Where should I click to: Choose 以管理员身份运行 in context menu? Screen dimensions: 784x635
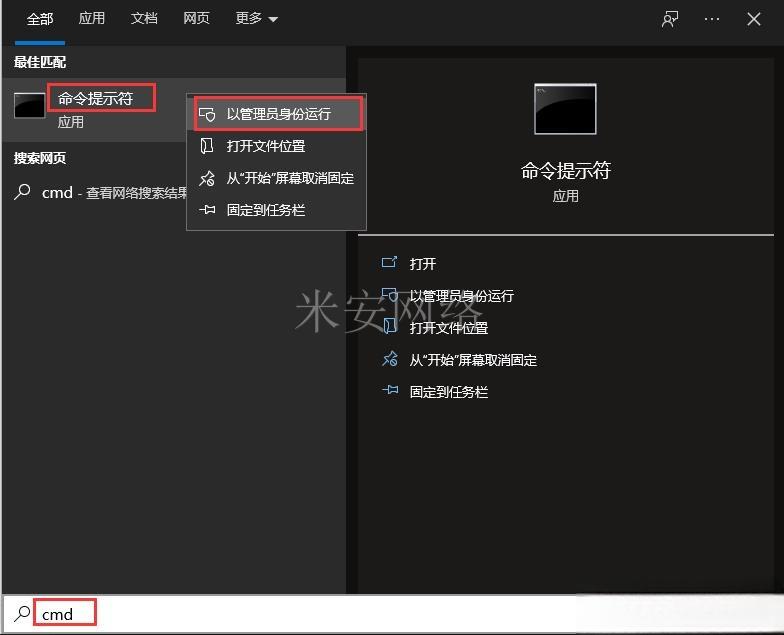(x=278, y=114)
